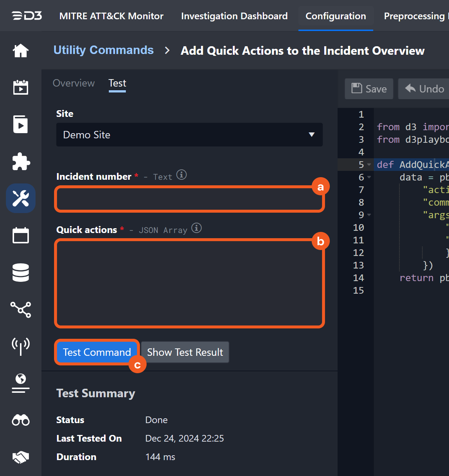This screenshot has height=476, width=449.
Task: Click the Undo button
Action: pos(424,89)
